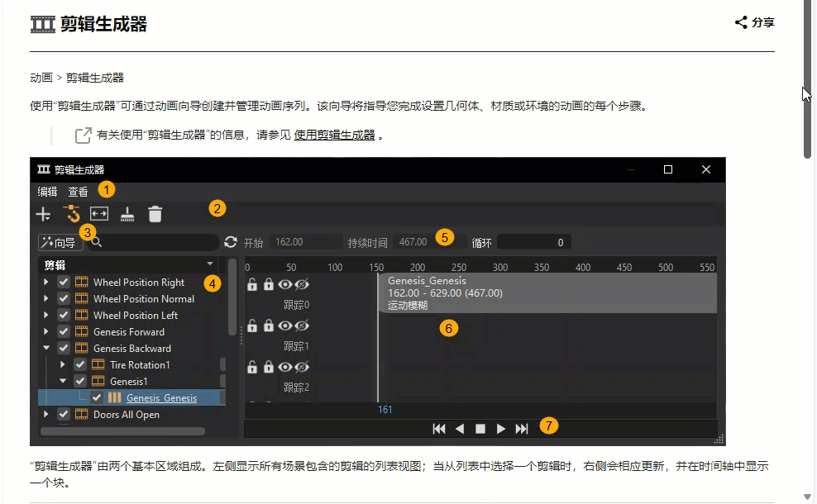Click the 分享 share label
This screenshot has width=817, height=504.
coord(762,22)
